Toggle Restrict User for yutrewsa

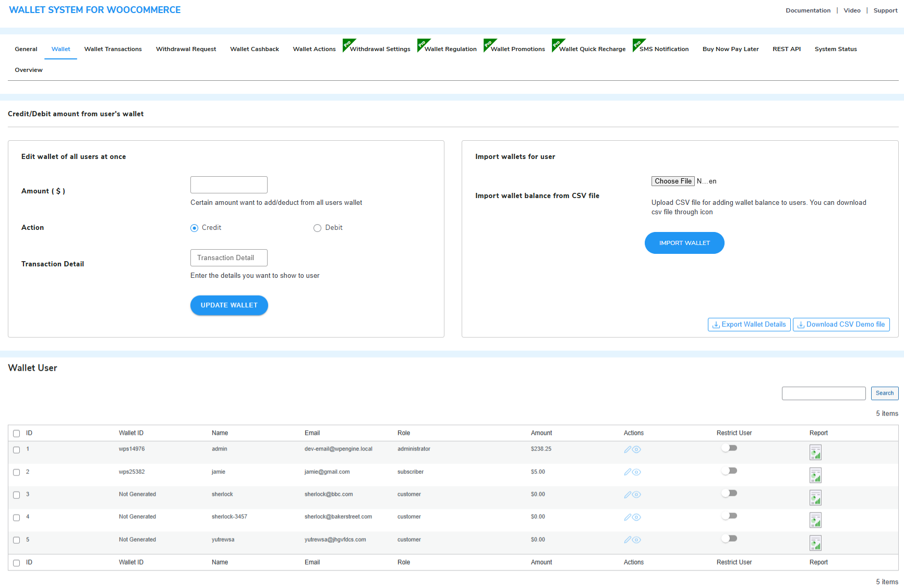[729, 538]
